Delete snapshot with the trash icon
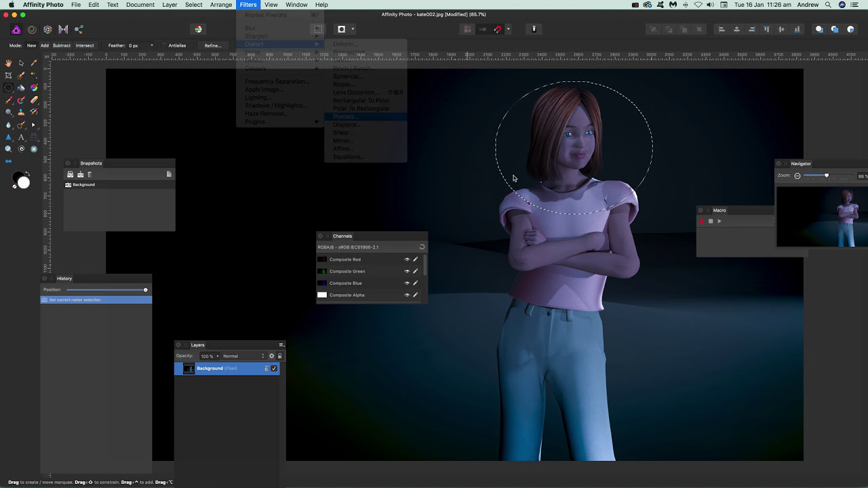Image resolution: width=868 pixels, height=488 pixels. click(90, 174)
